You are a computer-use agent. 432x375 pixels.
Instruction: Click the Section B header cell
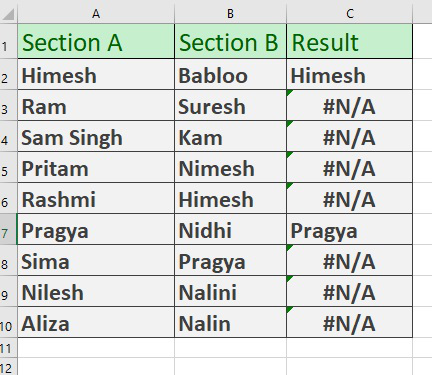click(x=230, y=42)
